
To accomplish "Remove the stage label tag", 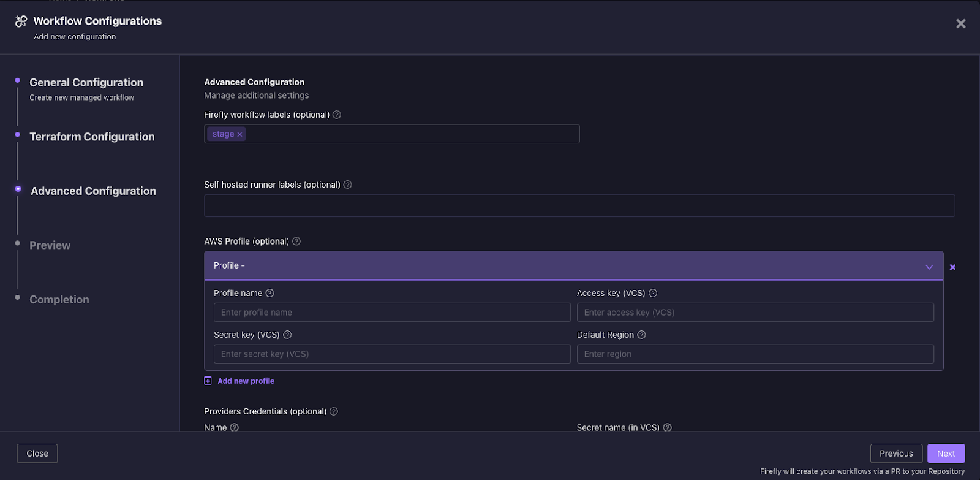I will tap(240, 134).
